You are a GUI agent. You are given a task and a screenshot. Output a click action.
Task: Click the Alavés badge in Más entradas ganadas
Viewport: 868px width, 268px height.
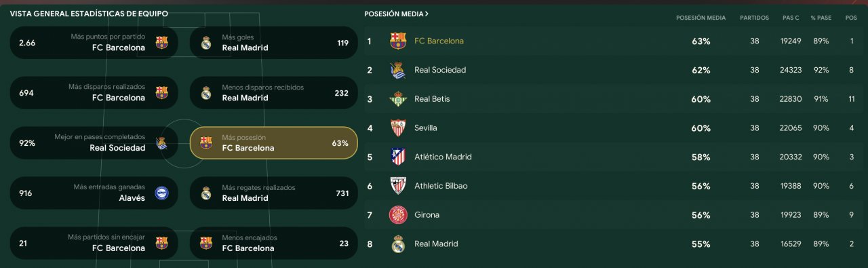(161, 193)
